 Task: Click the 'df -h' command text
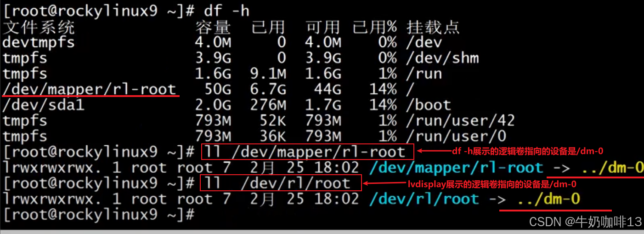point(226,11)
